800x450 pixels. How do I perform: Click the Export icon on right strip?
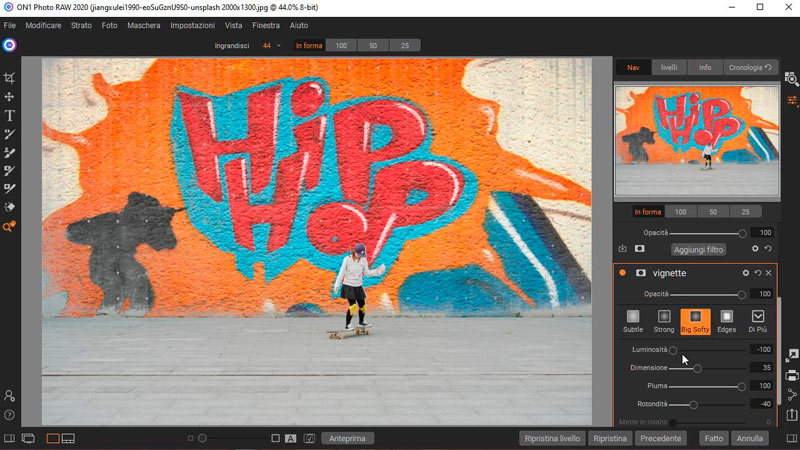coord(792,414)
